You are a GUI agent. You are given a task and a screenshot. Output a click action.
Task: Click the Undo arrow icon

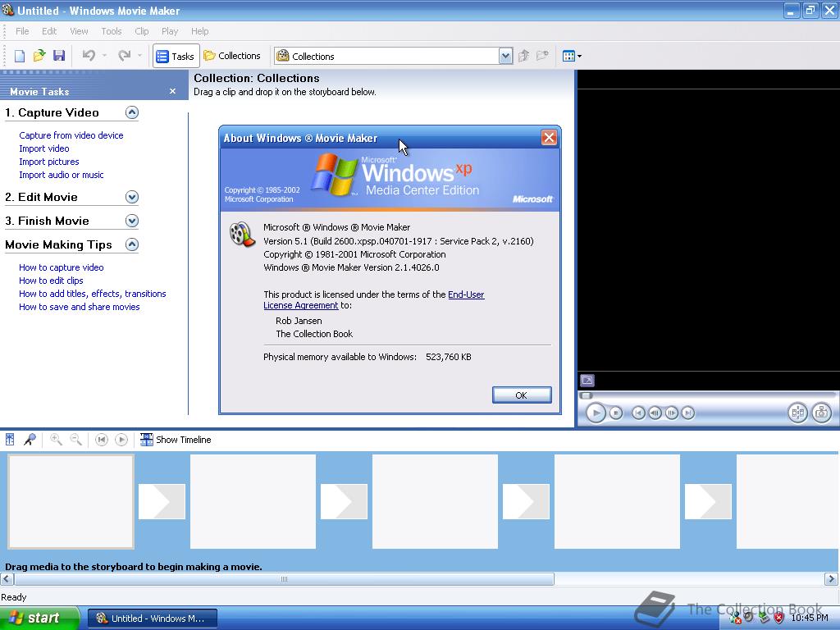(89, 56)
